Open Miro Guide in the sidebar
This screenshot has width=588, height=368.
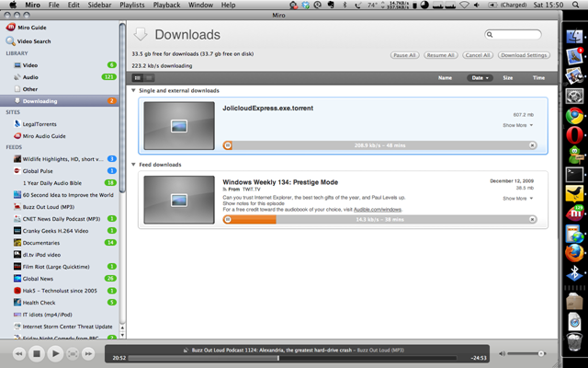coord(33,28)
